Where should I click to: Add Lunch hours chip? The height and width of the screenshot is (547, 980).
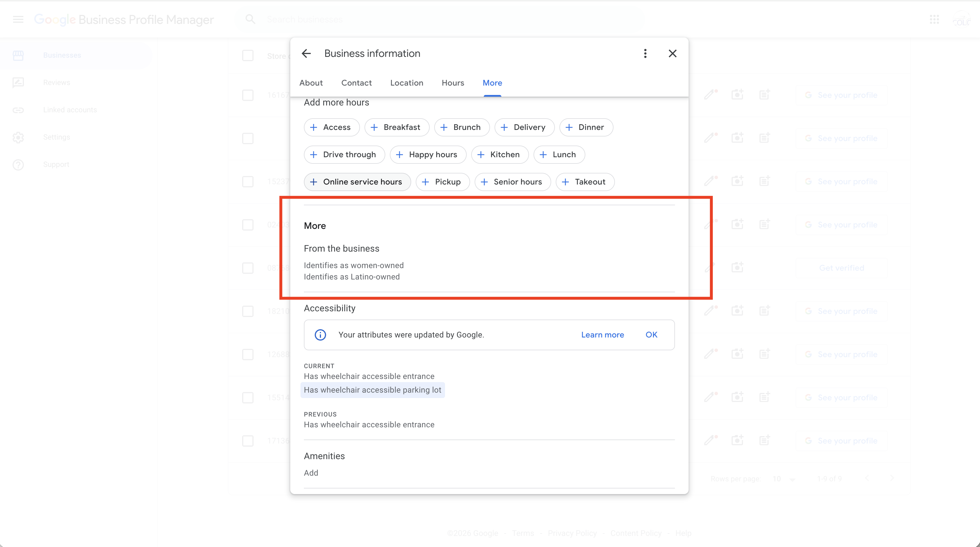click(x=559, y=155)
